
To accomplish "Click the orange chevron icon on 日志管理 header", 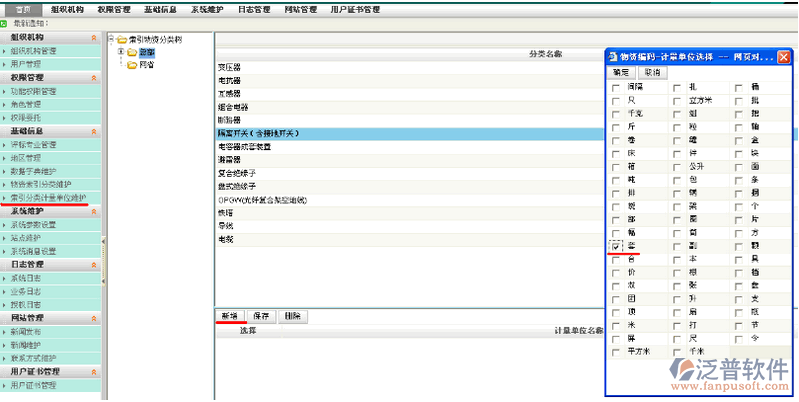I will [x=94, y=265].
